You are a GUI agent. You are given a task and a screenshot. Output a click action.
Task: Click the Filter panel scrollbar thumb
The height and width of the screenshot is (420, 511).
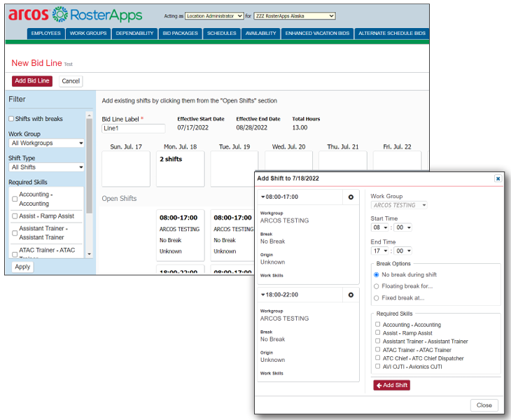pyautogui.click(x=90, y=166)
